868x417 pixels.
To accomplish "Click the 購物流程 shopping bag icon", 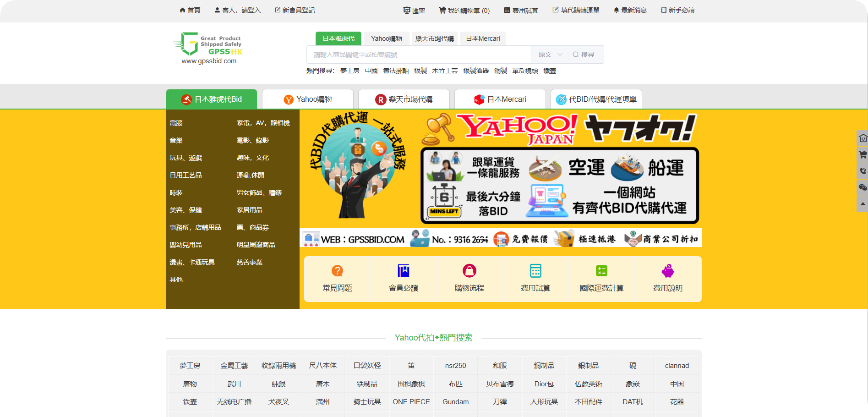I will click(469, 271).
